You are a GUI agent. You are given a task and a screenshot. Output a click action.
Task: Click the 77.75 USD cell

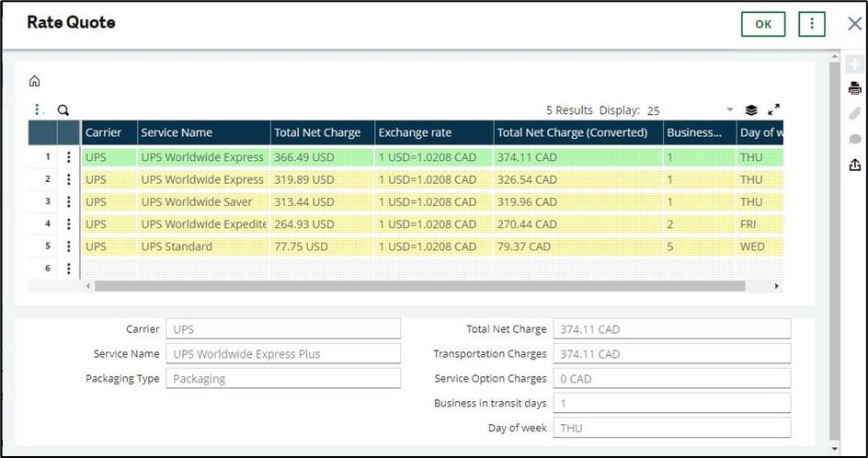click(x=323, y=246)
